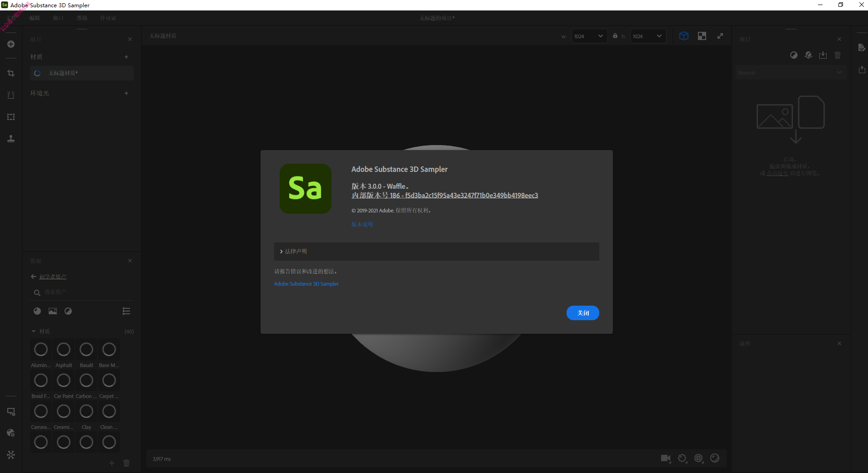The image size is (868, 473).
Task: Click the plus circle create icon in left sidebar
Action: pos(11,44)
